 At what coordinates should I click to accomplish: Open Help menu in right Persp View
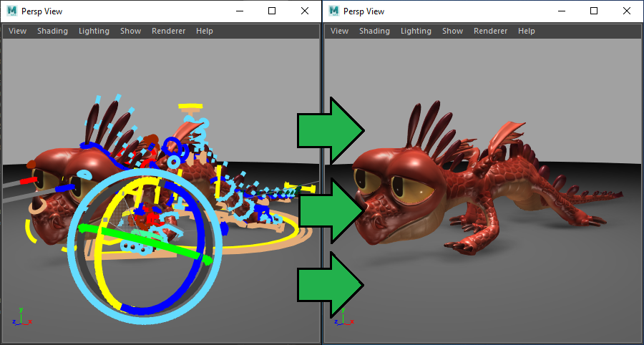[526, 31]
